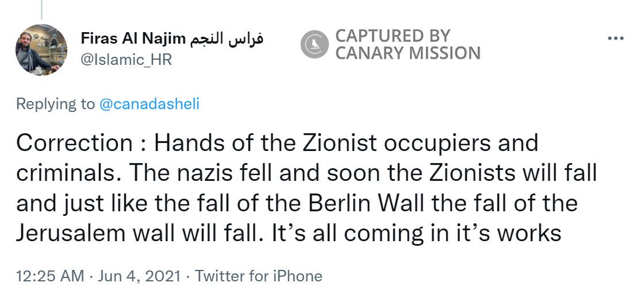
Task: Open Firas Al Najim's profile picture
Action: (x=41, y=50)
